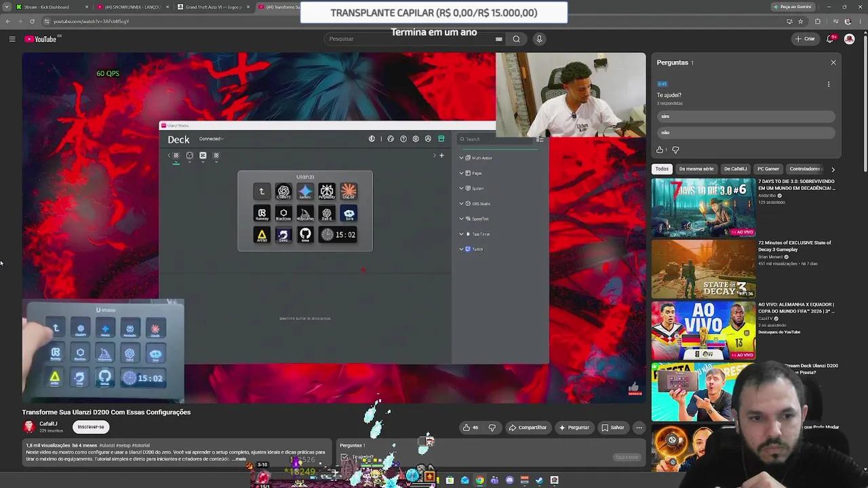Click the Dall-E key in deck grid
Screen dimensions: 868x488
pos(327,213)
